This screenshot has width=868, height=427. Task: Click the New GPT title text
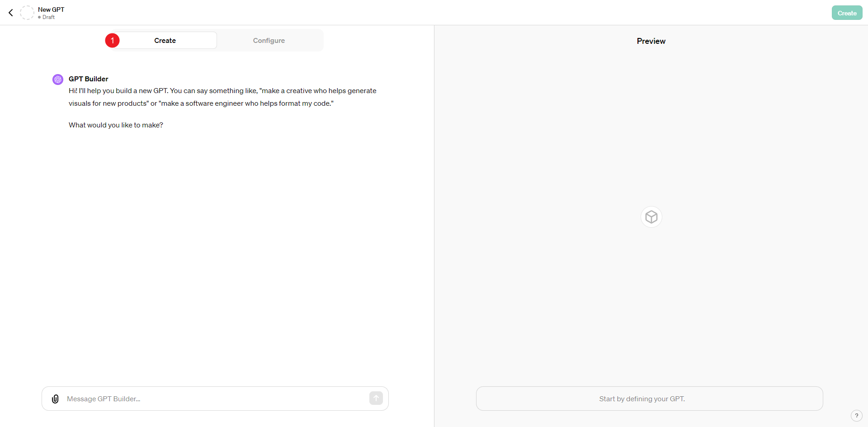[x=51, y=9]
